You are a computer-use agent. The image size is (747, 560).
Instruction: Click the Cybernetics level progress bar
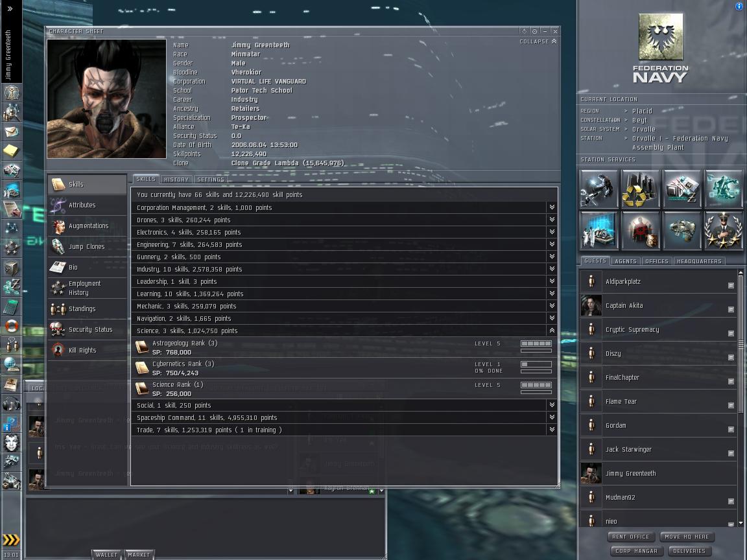pyautogui.click(x=536, y=364)
